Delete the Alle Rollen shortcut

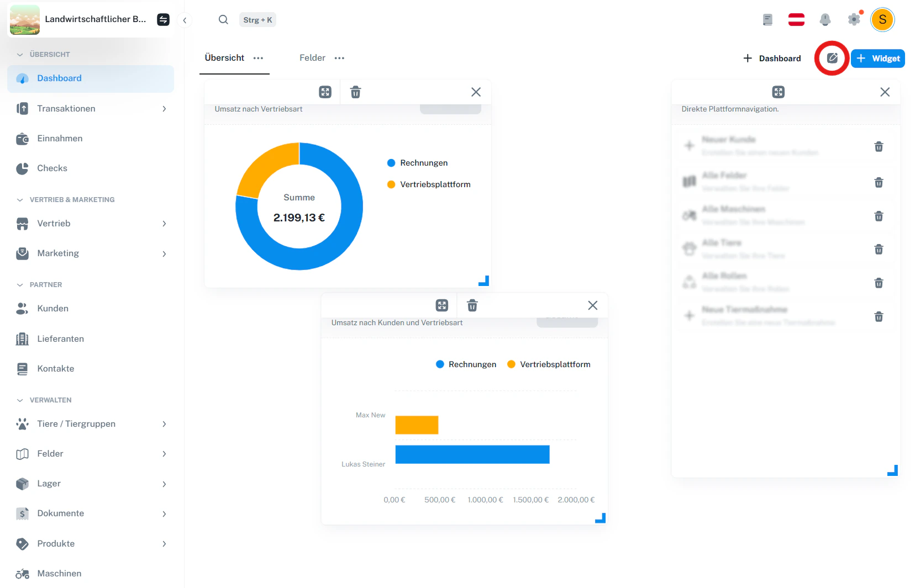click(879, 283)
